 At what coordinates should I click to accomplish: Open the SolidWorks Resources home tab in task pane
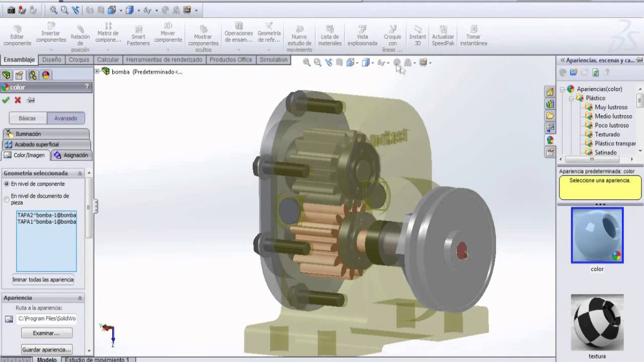coord(550,92)
